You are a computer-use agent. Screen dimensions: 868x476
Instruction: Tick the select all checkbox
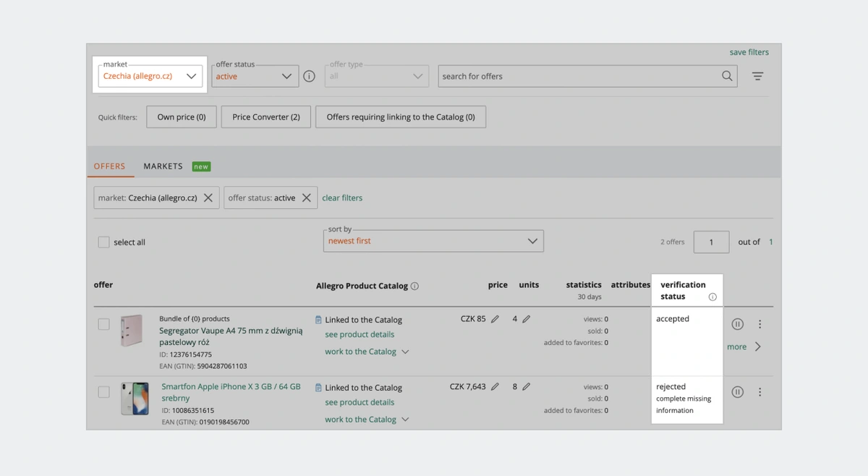pyautogui.click(x=103, y=242)
